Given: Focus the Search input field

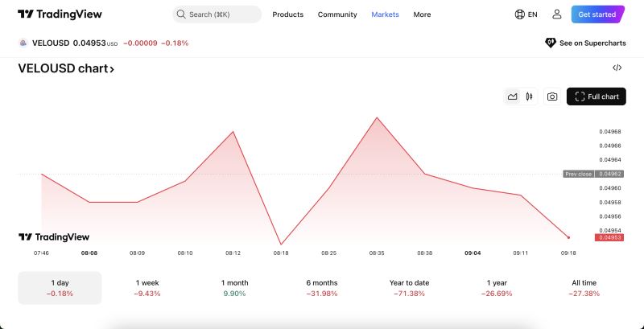Looking at the screenshot, I should tap(217, 14).
